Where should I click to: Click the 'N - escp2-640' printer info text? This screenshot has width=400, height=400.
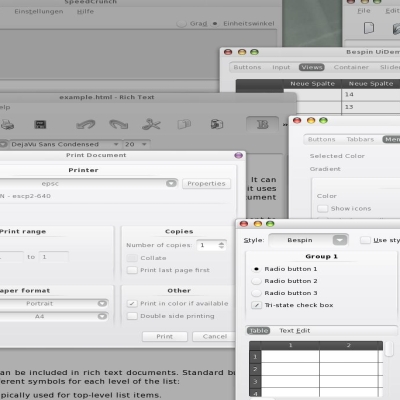tap(25, 196)
